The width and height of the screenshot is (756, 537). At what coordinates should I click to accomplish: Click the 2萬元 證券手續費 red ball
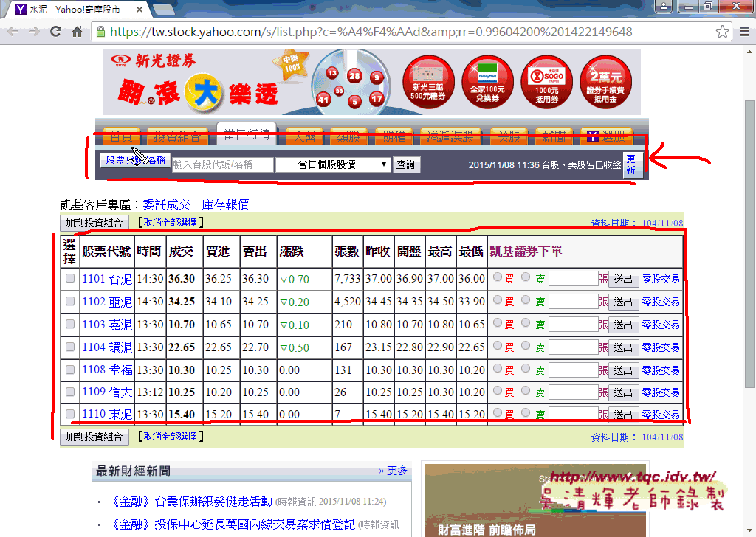point(605,82)
